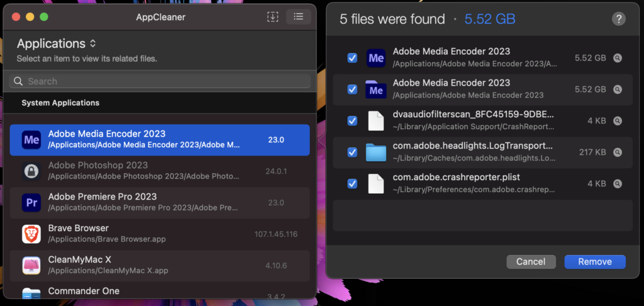Click into the Search field

tap(160, 81)
